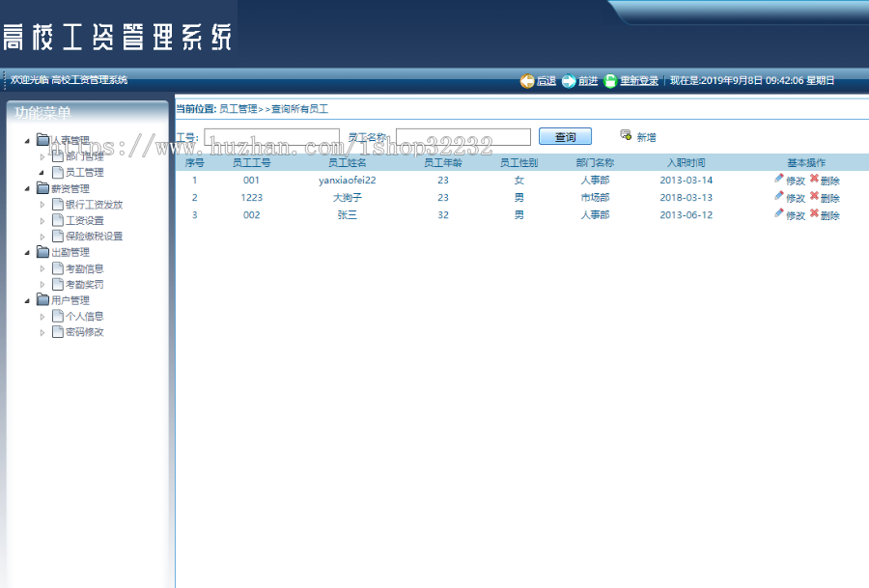Click the document icon beside 工资设置

click(x=57, y=220)
